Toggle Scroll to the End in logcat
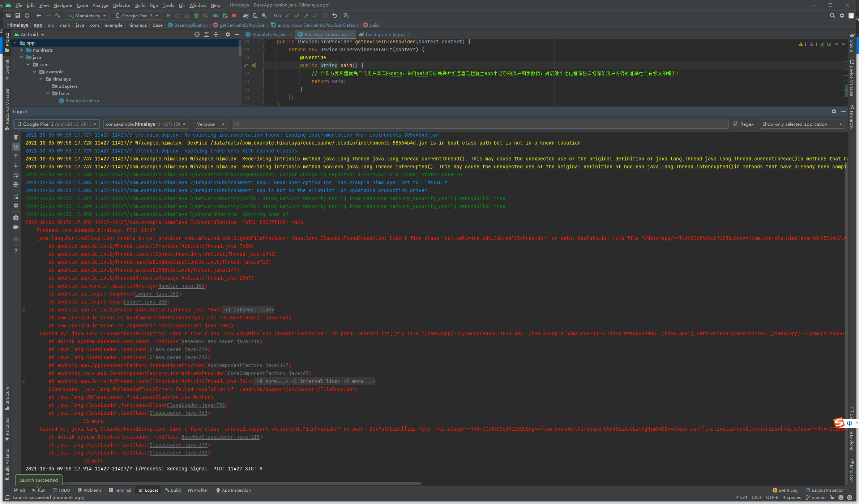859x504 pixels. pyautogui.click(x=16, y=146)
